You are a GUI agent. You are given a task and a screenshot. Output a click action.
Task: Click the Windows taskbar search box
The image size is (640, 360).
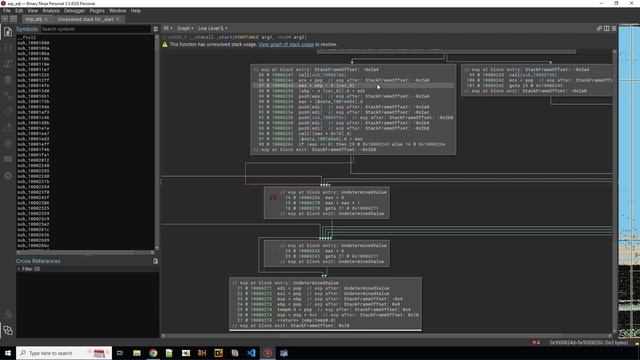pyautogui.click(x=64, y=353)
